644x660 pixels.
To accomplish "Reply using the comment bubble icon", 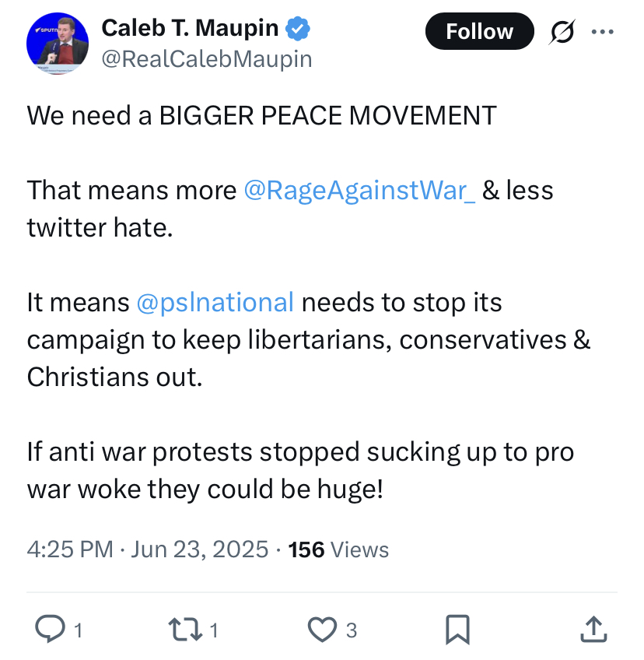I will tap(50, 630).
